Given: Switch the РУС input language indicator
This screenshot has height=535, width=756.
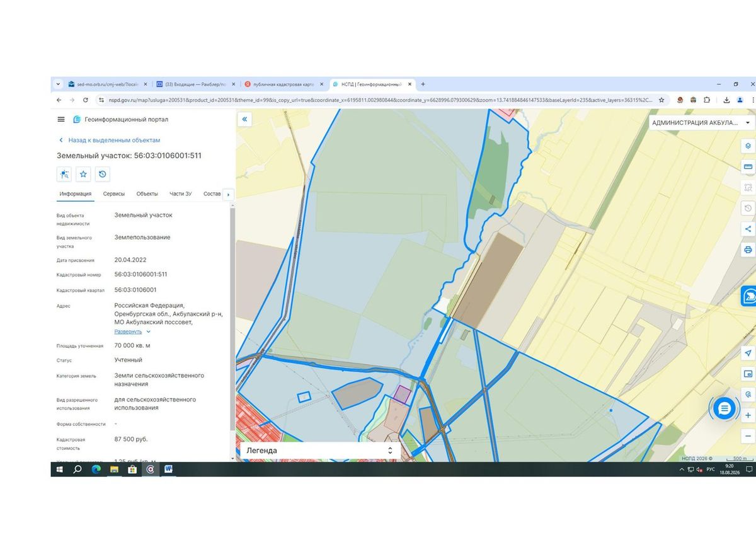Looking at the screenshot, I should tap(711, 469).
